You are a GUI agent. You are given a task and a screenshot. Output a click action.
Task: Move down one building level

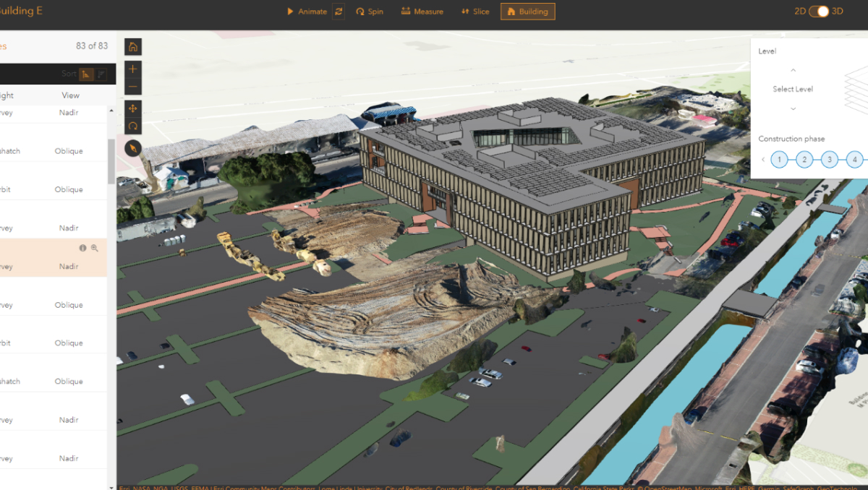tap(793, 109)
